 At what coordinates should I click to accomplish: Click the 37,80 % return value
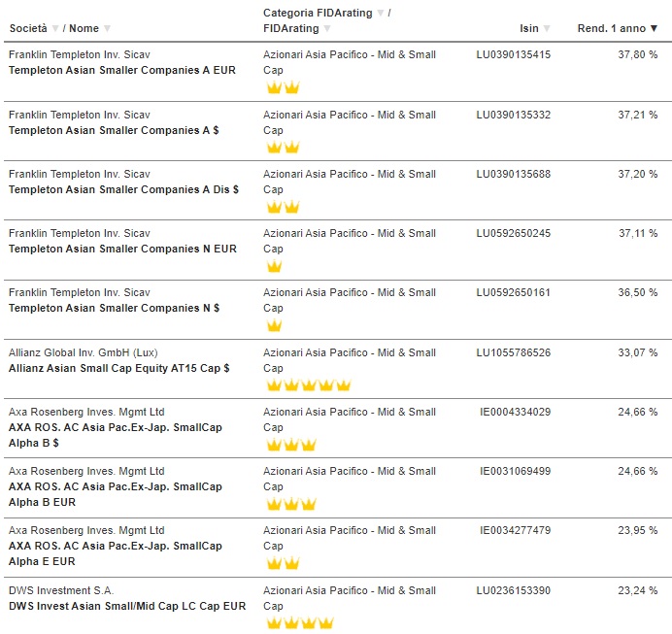[x=638, y=54]
